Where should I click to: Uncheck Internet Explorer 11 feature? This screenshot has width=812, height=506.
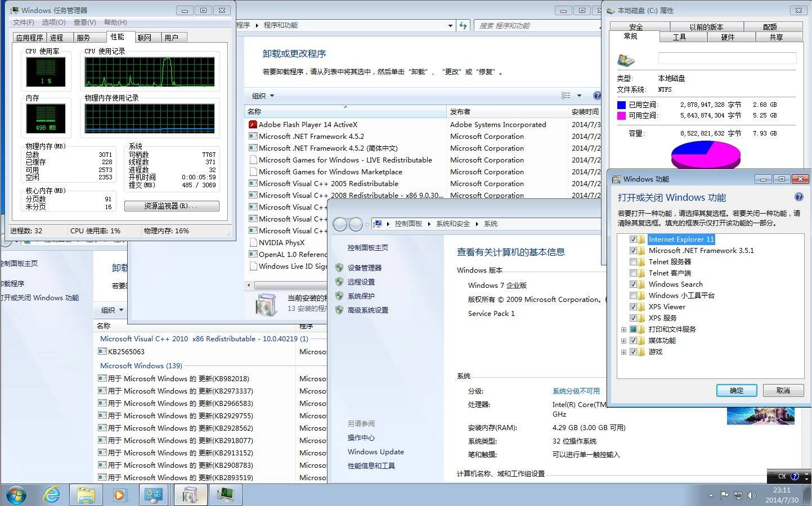633,240
